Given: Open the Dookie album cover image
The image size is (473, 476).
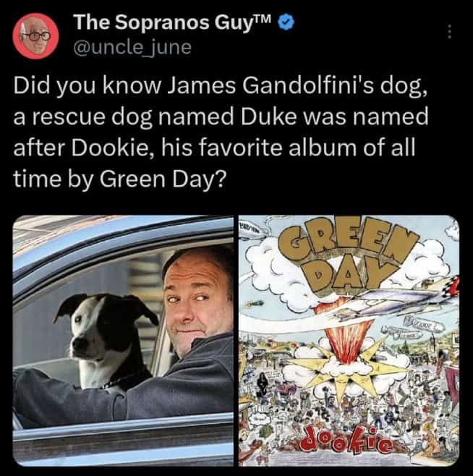Looking at the screenshot, I should (x=349, y=340).
